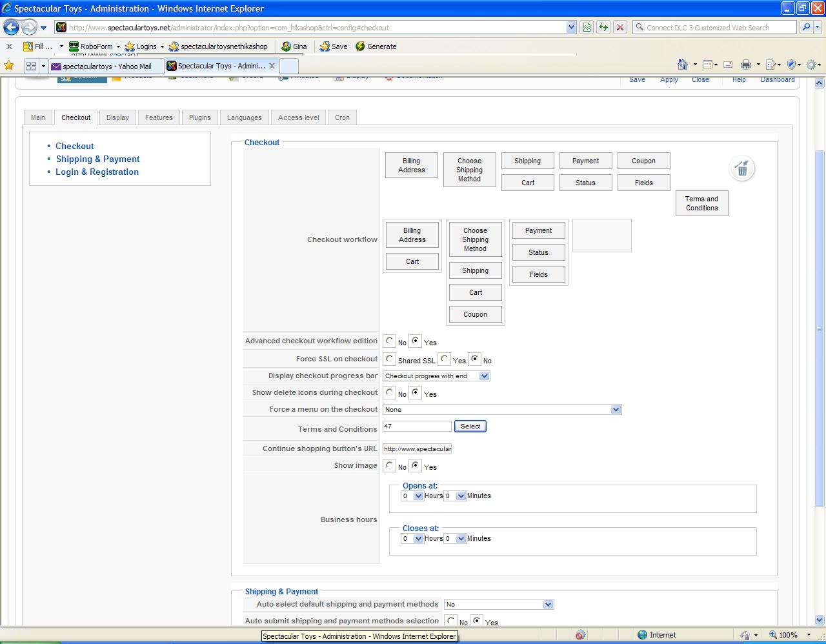Image resolution: width=826 pixels, height=644 pixels.
Task: Switch to the Access level tab
Action: tap(299, 117)
